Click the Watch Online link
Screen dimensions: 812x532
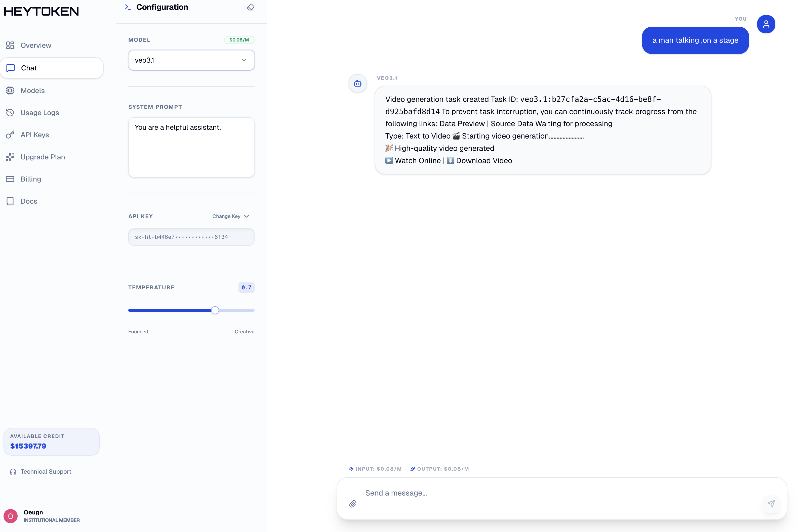pyautogui.click(x=417, y=161)
